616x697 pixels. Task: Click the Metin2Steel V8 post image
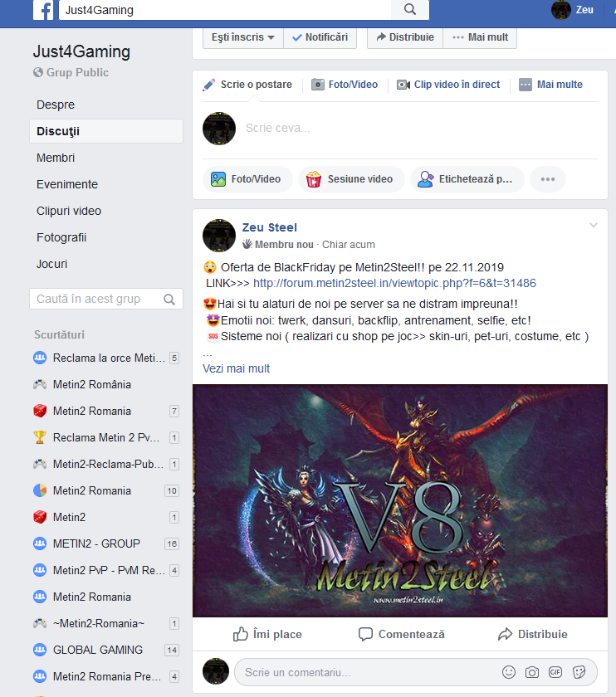click(x=400, y=500)
